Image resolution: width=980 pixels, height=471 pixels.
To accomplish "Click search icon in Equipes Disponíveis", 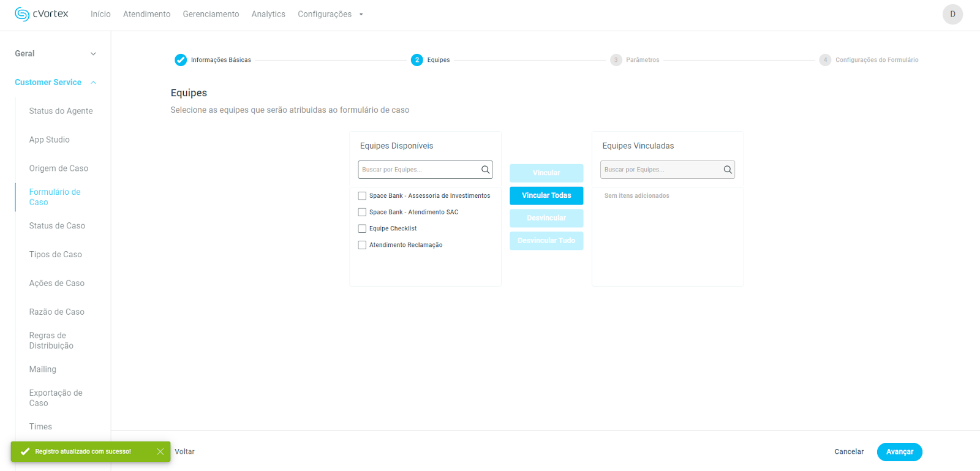I will click(485, 170).
